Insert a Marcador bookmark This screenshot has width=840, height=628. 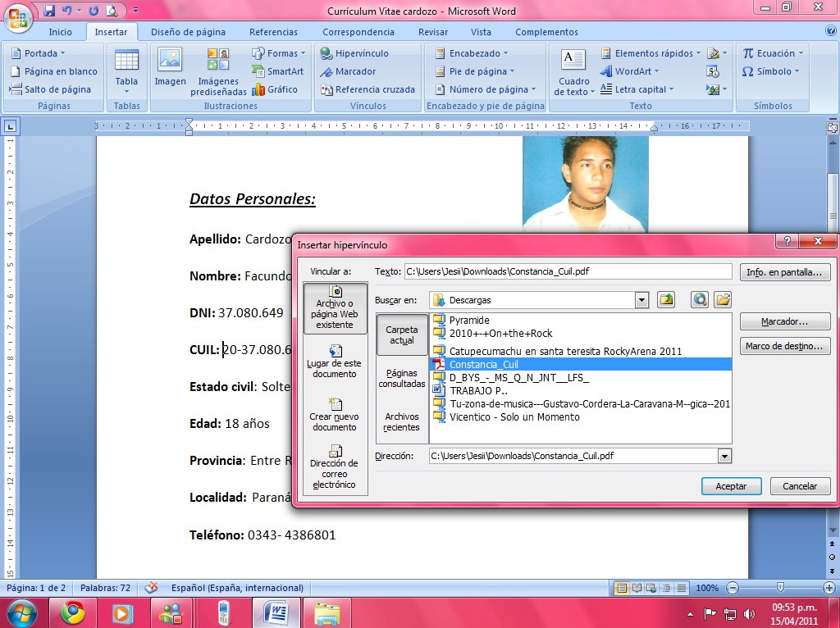tap(348, 71)
